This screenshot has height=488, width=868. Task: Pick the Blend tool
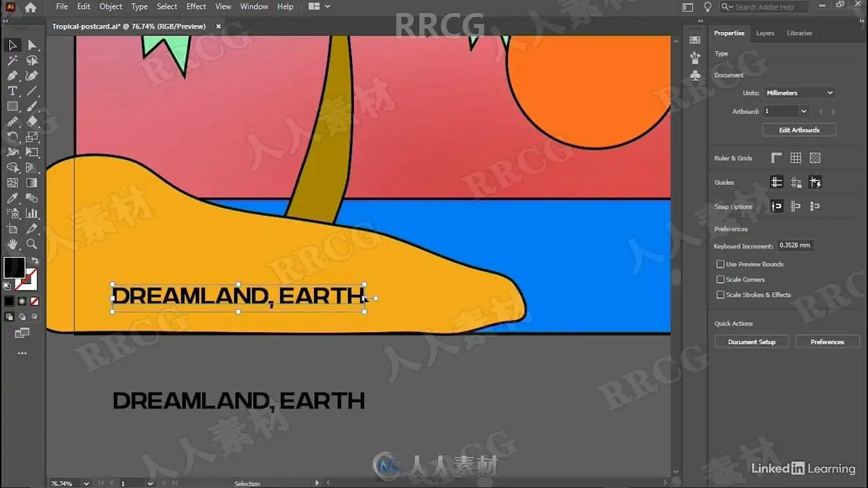(32, 199)
